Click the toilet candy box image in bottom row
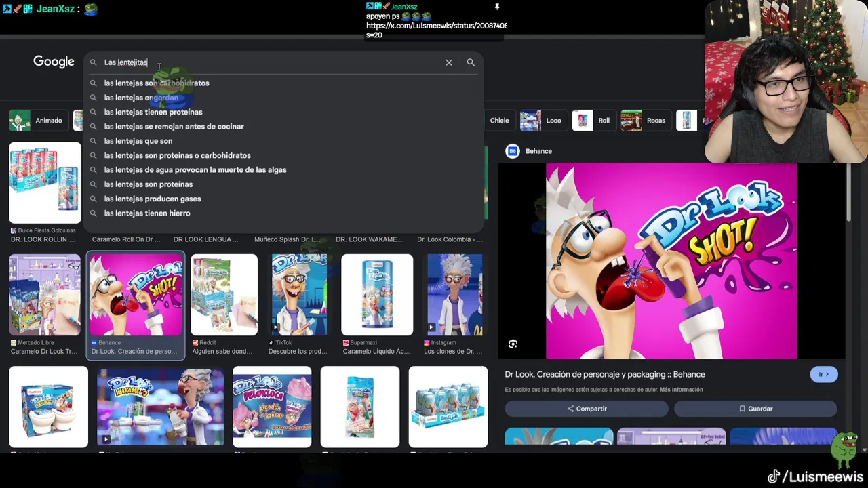 pyautogui.click(x=49, y=407)
